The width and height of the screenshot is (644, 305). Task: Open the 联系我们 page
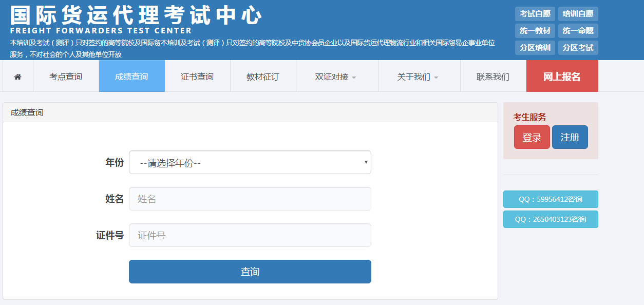click(493, 77)
